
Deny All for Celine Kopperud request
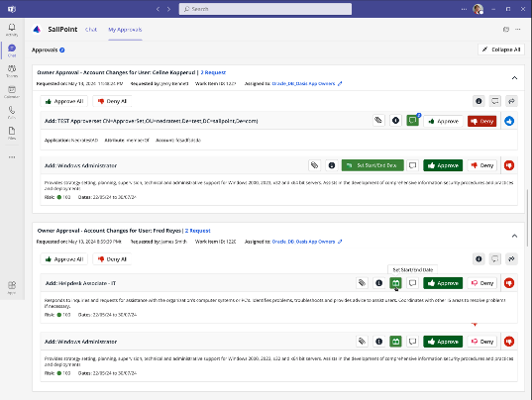click(112, 101)
